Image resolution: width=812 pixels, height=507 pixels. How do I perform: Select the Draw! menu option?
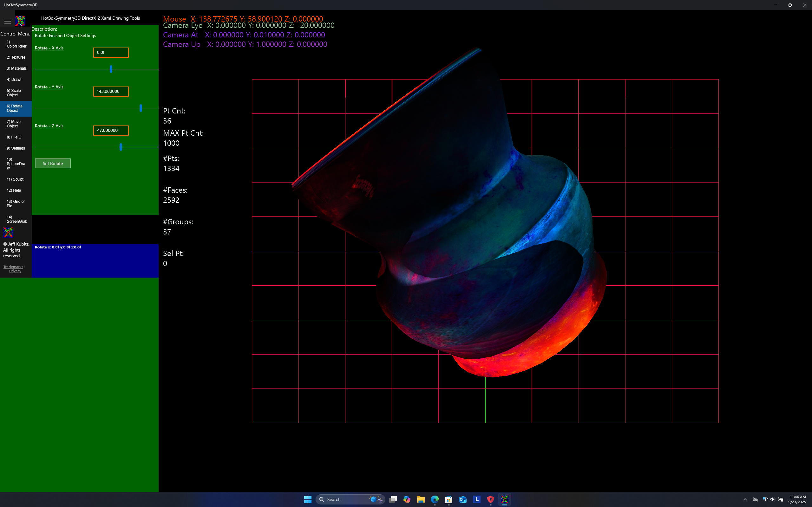(x=14, y=80)
